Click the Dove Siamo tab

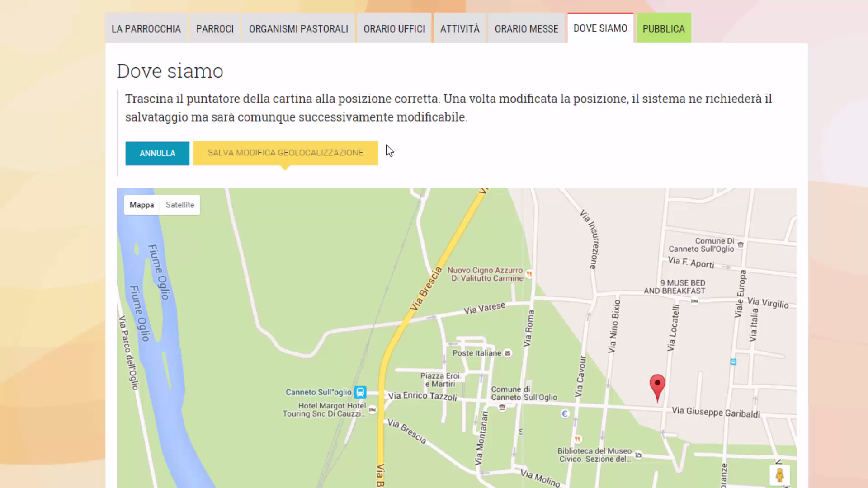coord(600,28)
